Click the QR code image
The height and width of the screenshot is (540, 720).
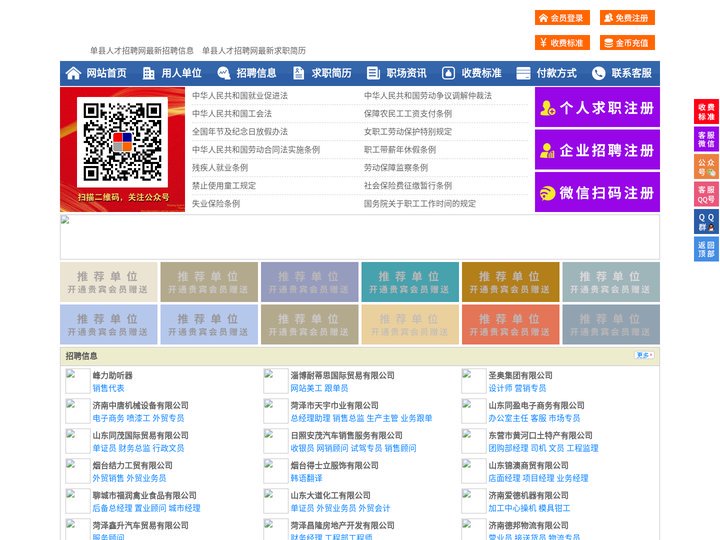tap(122, 142)
